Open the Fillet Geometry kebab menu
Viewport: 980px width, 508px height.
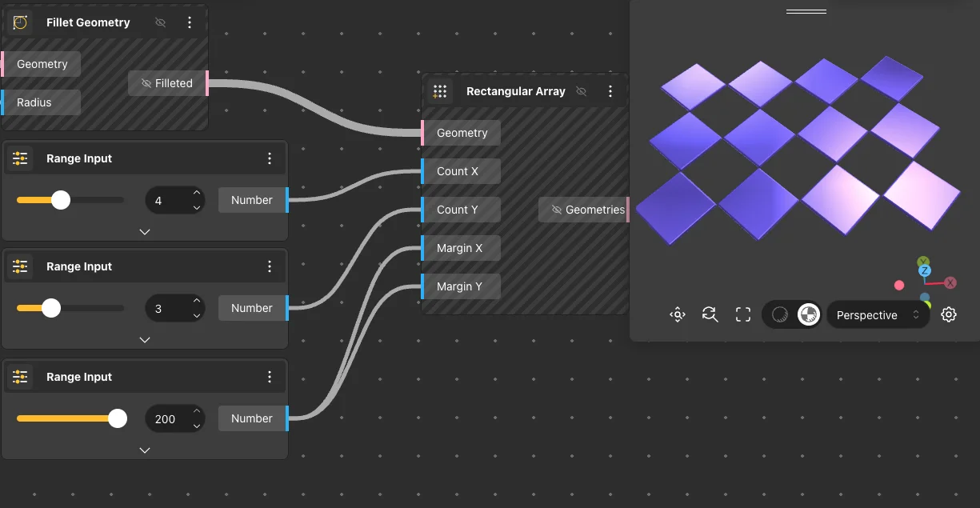click(190, 22)
